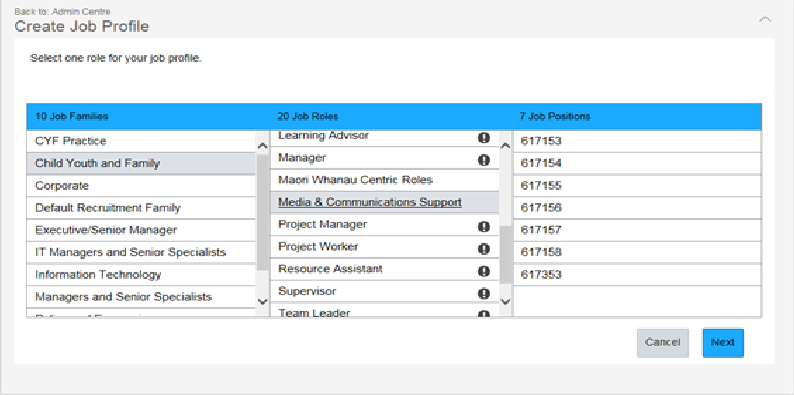Click the Cancel button
This screenshot has height=395, width=794.
662,343
